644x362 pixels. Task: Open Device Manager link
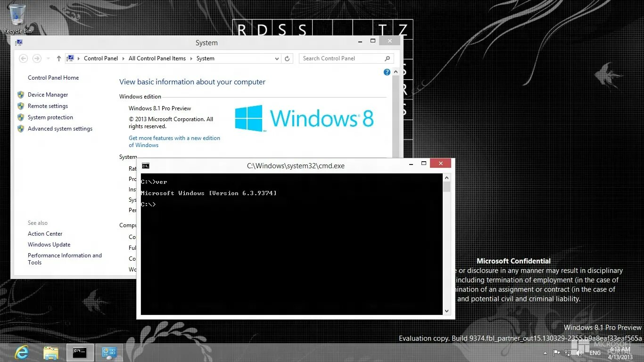pyautogui.click(x=48, y=95)
